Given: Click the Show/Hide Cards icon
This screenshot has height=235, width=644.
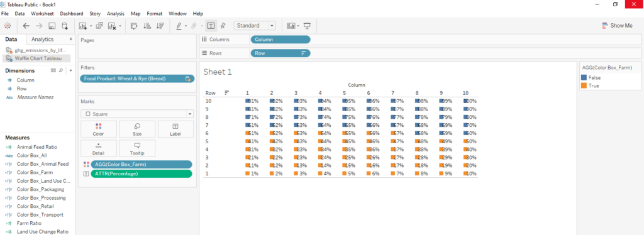Looking at the screenshot, I should click(x=291, y=25).
